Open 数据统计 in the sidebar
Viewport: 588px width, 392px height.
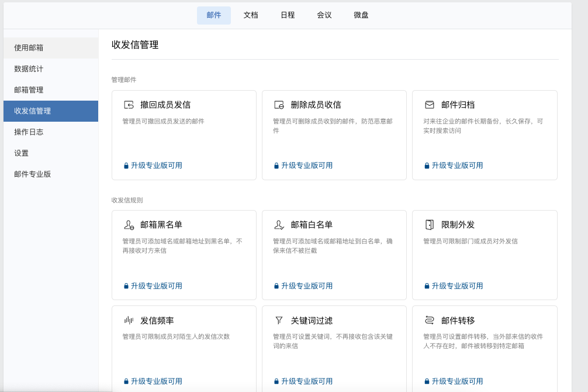[29, 69]
